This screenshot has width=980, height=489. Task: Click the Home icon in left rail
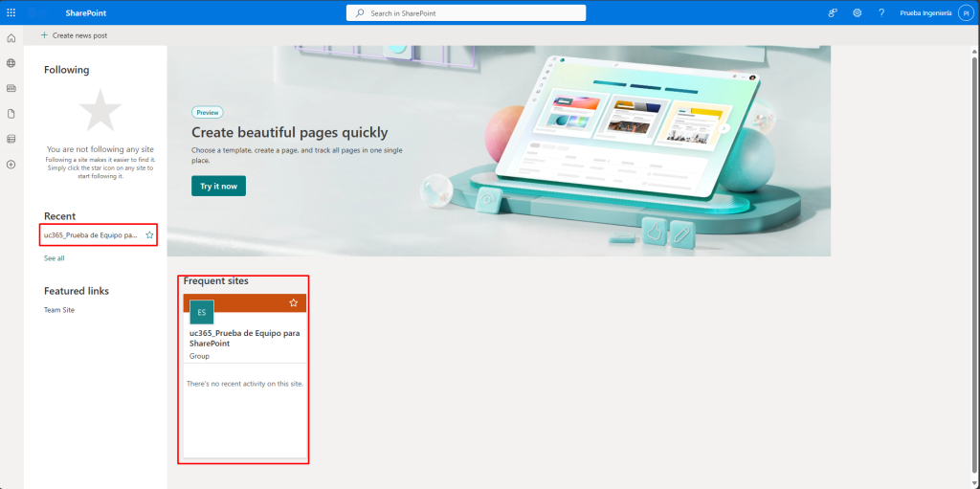tap(11, 38)
